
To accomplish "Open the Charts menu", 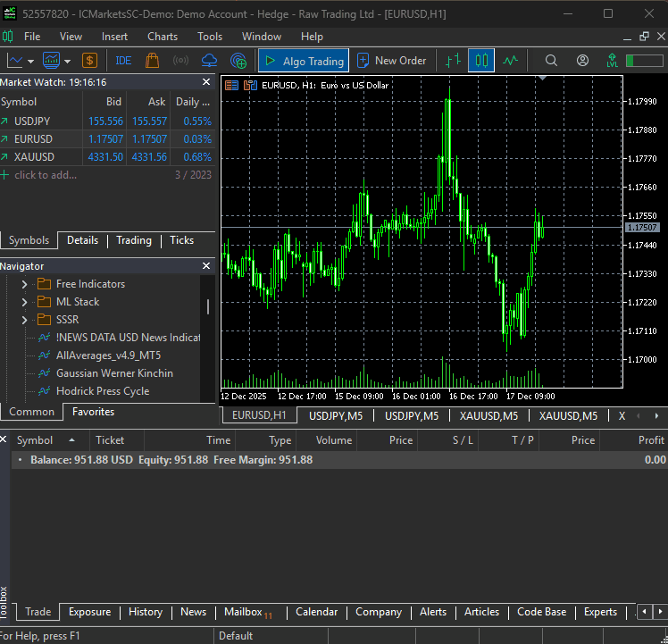I will coord(163,37).
